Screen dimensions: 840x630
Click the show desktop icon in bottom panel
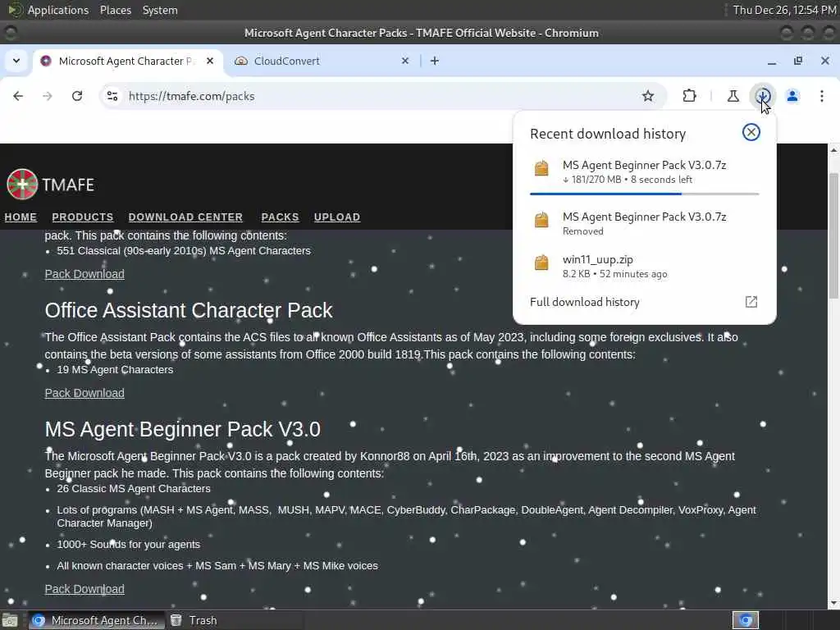pyautogui.click(x=9, y=620)
